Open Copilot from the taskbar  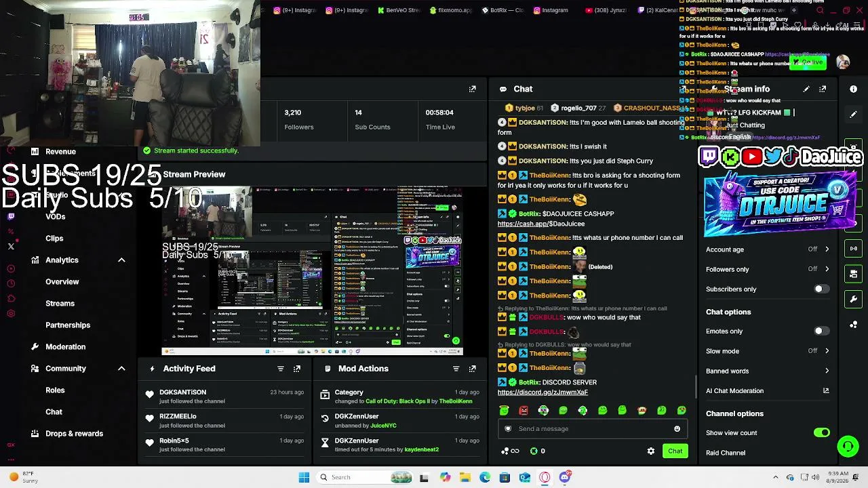(x=445, y=477)
